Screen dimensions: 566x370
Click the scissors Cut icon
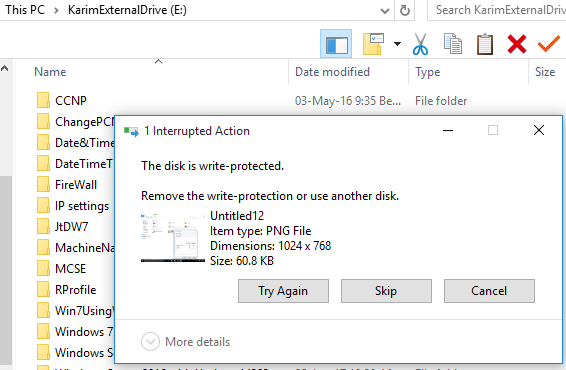pyautogui.click(x=420, y=44)
